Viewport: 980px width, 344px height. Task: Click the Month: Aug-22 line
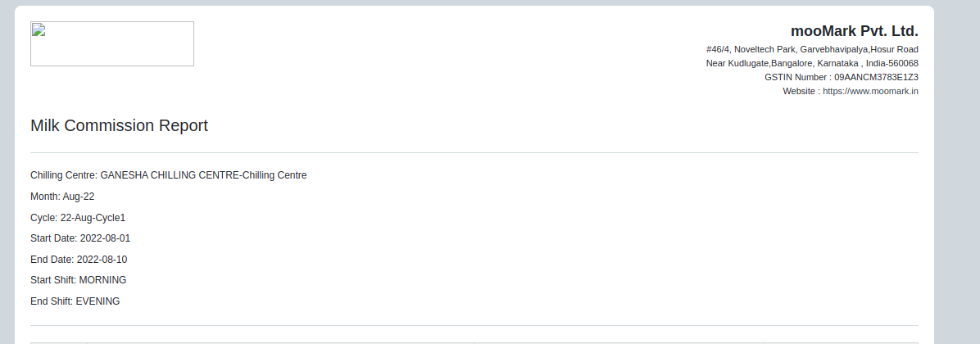(62, 197)
